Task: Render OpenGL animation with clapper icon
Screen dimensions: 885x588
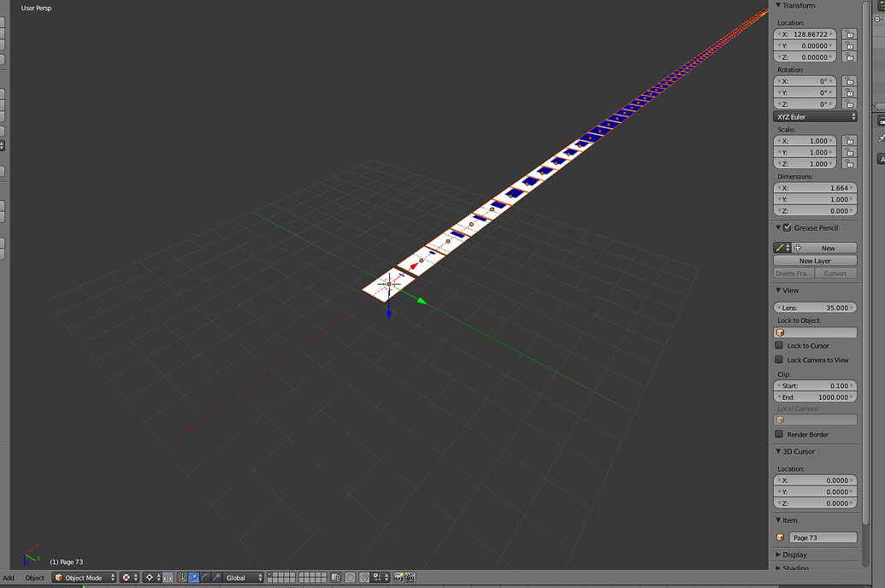Action: point(410,577)
